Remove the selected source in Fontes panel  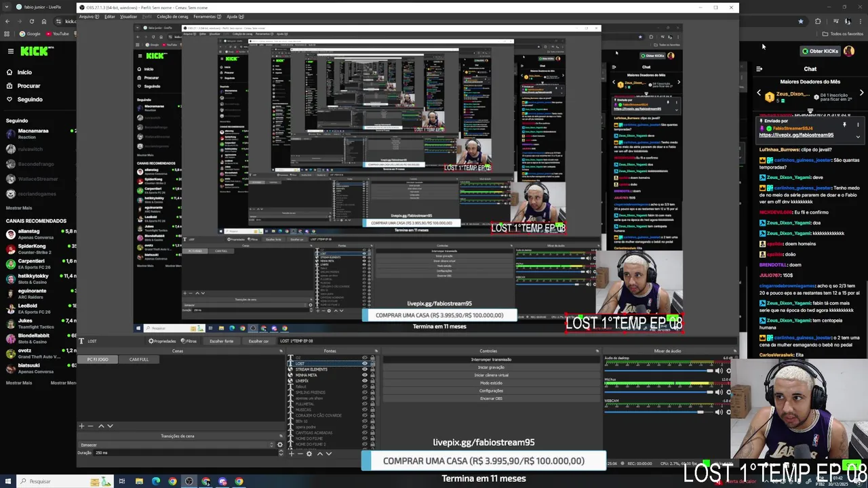[300, 453]
